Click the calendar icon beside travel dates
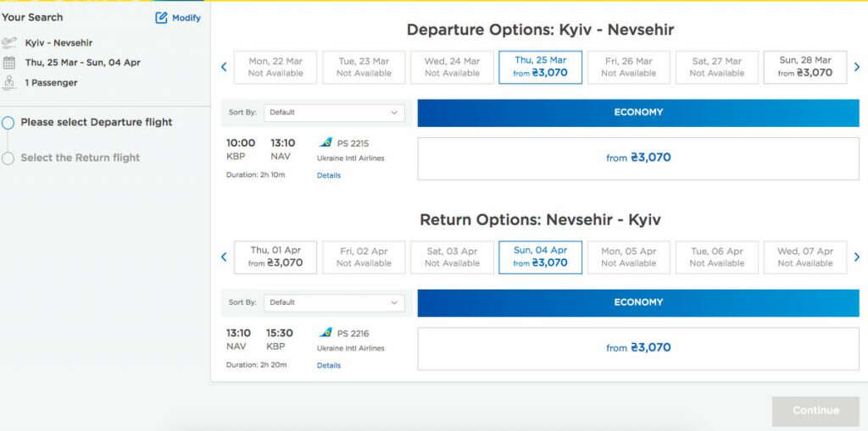This screenshot has width=868, height=431. [x=8, y=63]
